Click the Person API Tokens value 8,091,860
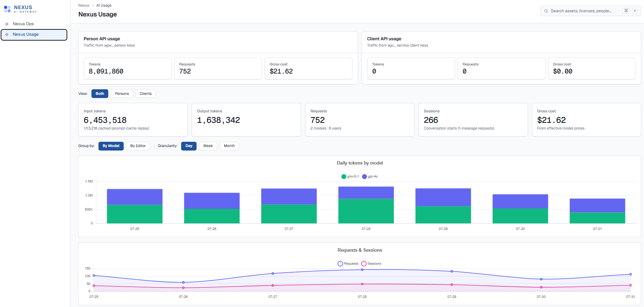Image resolution: width=644 pixels, height=307 pixels. pyautogui.click(x=106, y=71)
